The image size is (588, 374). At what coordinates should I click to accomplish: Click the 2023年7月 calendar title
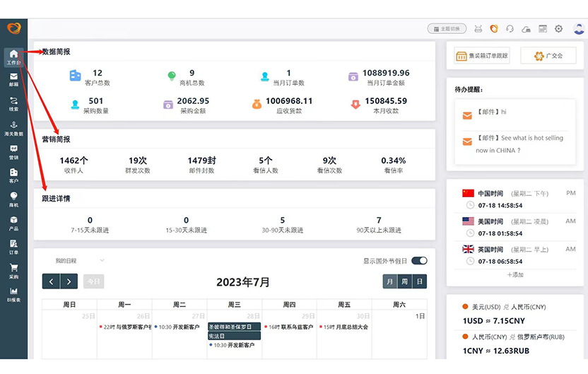click(x=243, y=282)
